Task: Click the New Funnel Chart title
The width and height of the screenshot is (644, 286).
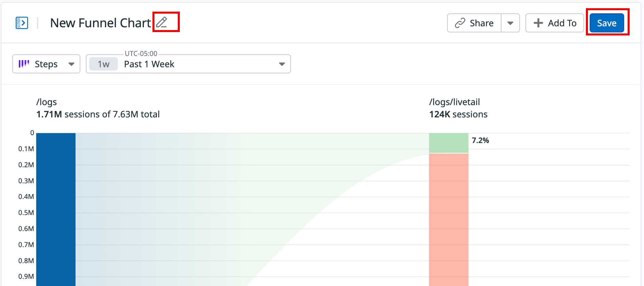Action: coord(100,23)
